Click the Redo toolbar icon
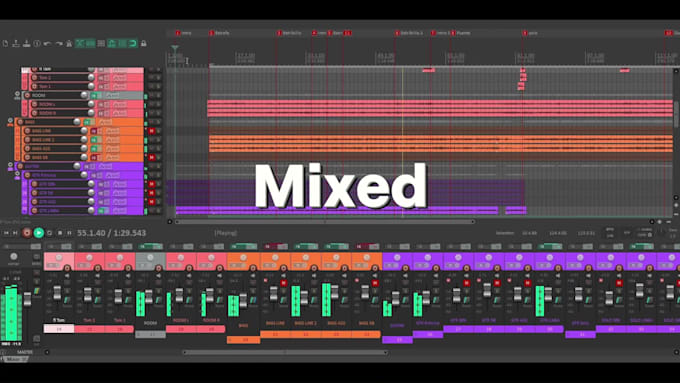 pyautogui.click(x=59, y=43)
